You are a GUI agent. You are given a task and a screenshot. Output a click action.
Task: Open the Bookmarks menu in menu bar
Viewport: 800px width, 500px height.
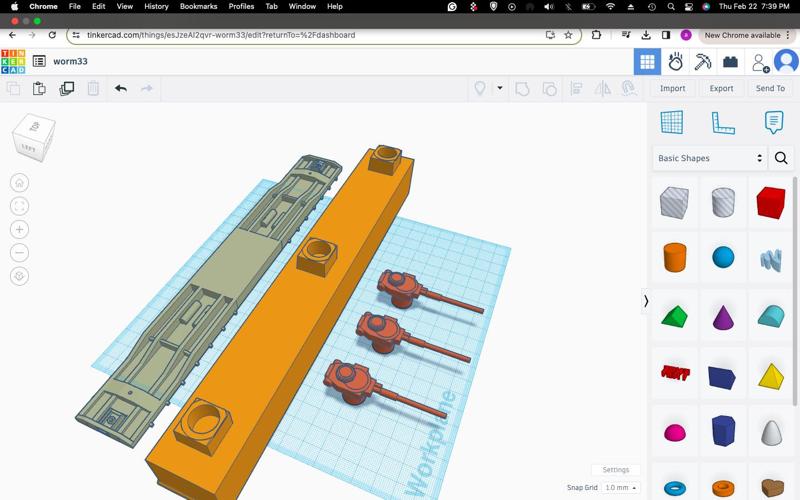point(198,6)
